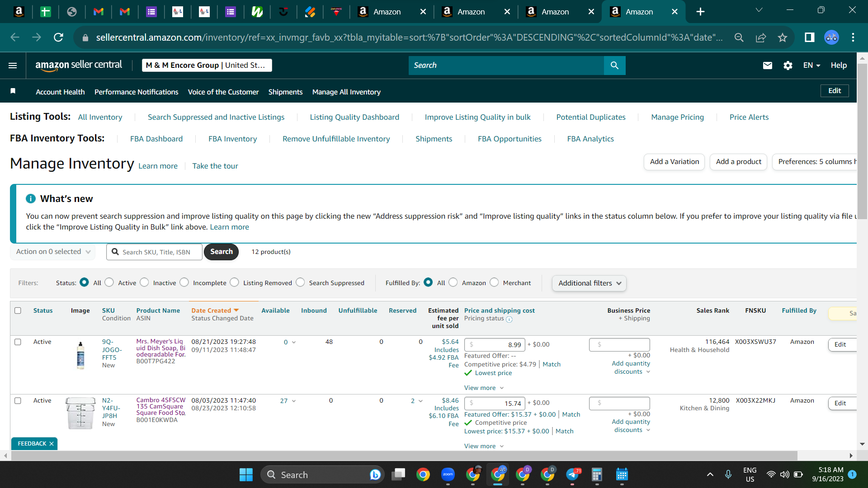Click the Cambro food storage thumbnail
Viewport: 868px width, 488px height.
(80, 413)
